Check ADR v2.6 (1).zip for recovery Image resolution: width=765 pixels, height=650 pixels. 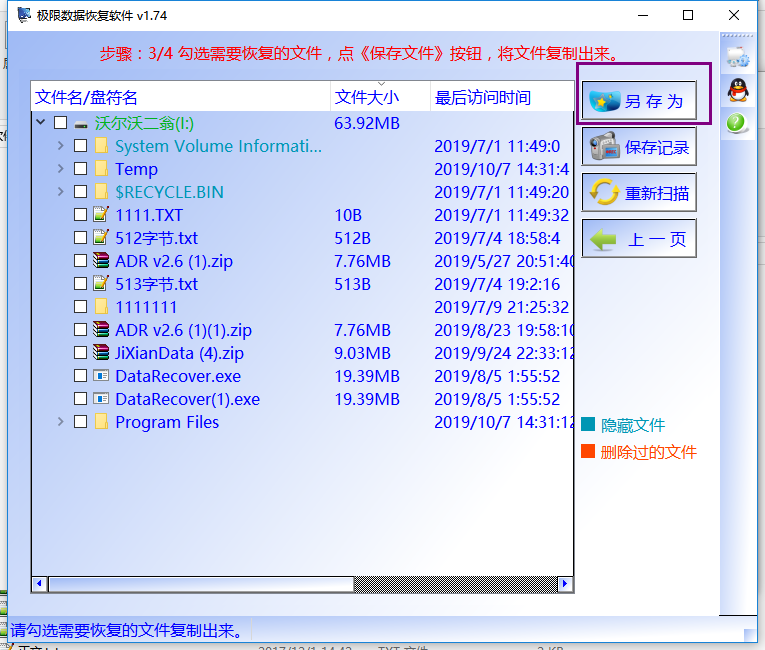[x=81, y=261]
